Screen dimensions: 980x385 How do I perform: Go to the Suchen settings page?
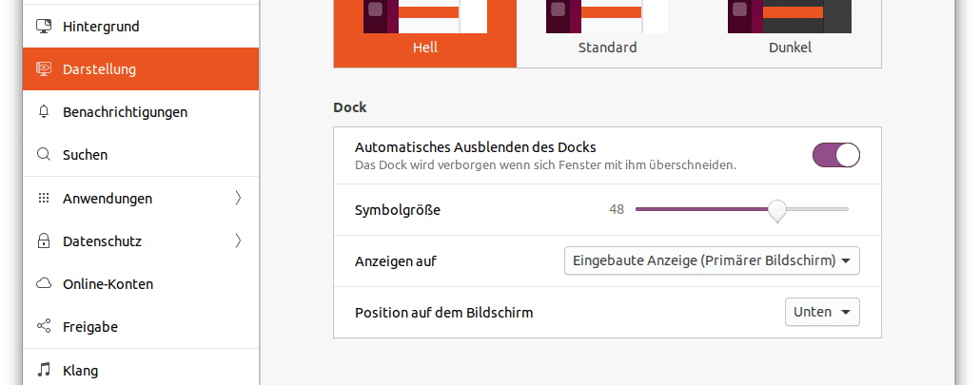tap(85, 155)
